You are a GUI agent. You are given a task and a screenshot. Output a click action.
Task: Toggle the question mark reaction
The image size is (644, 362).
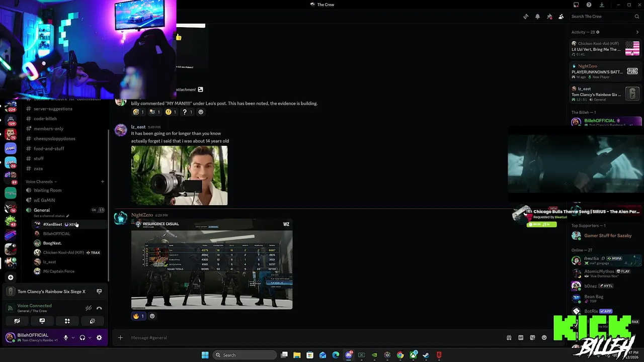point(187,112)
